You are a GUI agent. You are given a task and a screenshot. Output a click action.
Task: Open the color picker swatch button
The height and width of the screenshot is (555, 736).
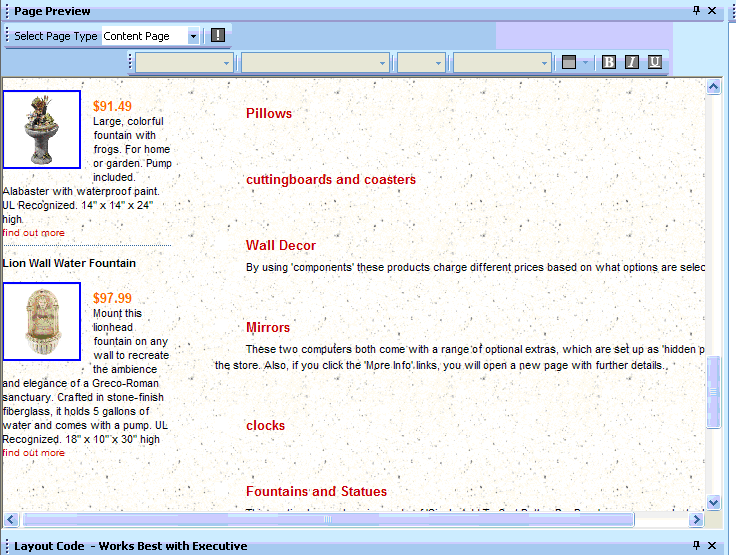569,62
